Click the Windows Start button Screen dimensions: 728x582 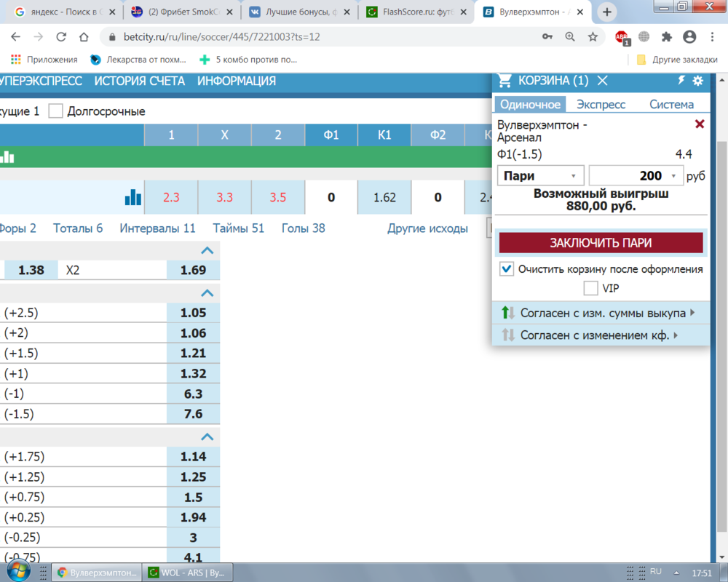tap(19, 571)
